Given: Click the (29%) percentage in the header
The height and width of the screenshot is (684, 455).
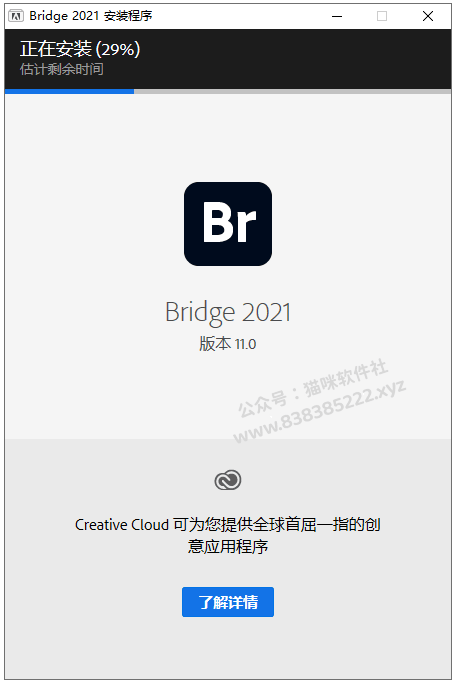Looking at the screenshot, I should [x=118, y=49].
